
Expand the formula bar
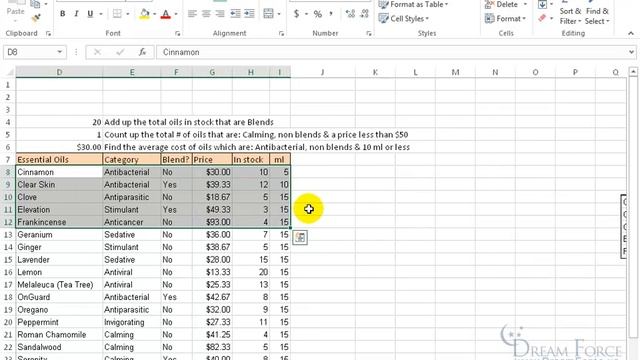[x=631, y=52]
